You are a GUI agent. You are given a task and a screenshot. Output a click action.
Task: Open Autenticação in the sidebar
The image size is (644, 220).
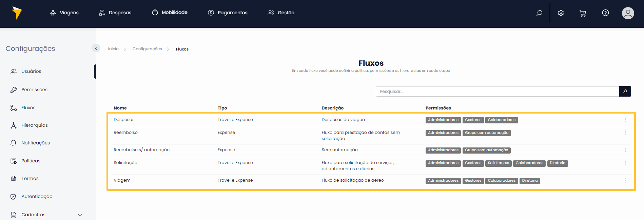(x=37, y=196)
